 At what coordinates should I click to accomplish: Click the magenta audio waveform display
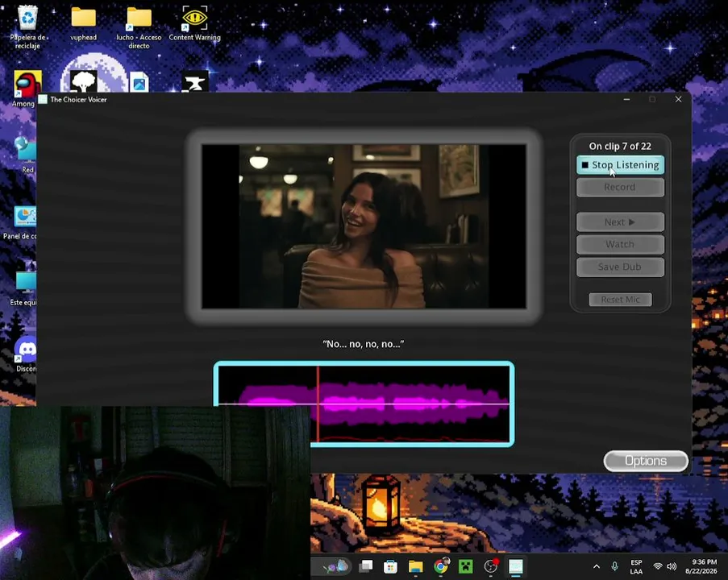coord(364,404)
